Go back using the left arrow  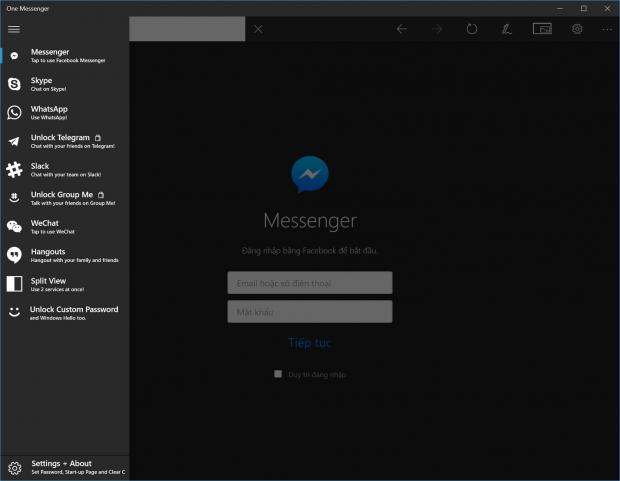402,29
